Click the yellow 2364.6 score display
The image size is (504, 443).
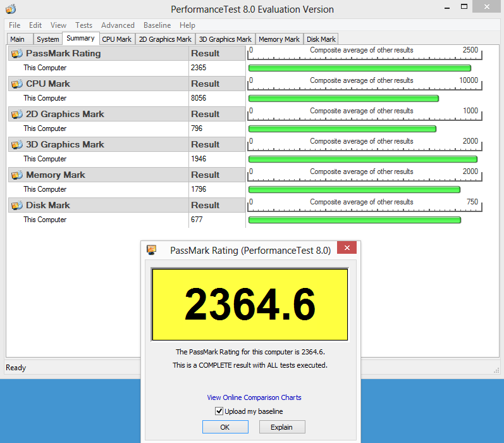point(250,304)
